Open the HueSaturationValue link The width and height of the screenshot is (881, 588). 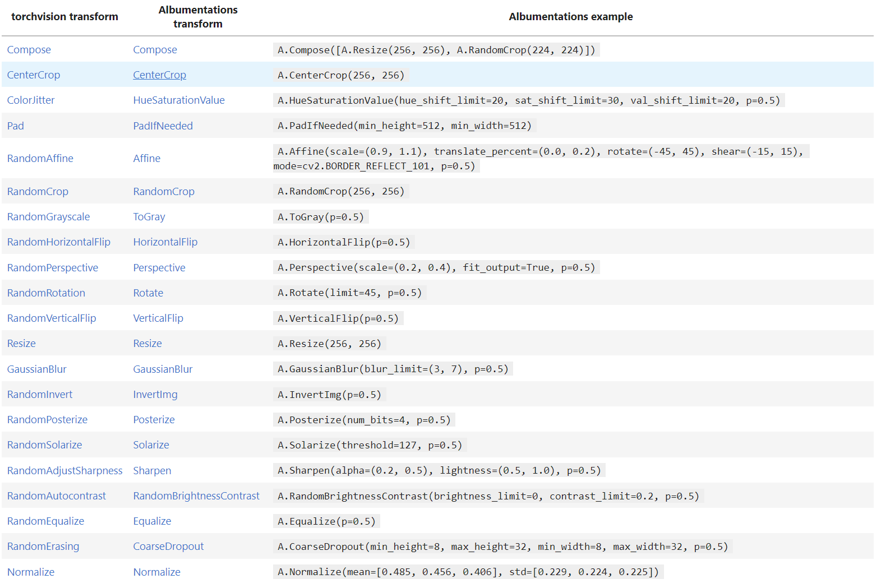(x=179, y=100)
